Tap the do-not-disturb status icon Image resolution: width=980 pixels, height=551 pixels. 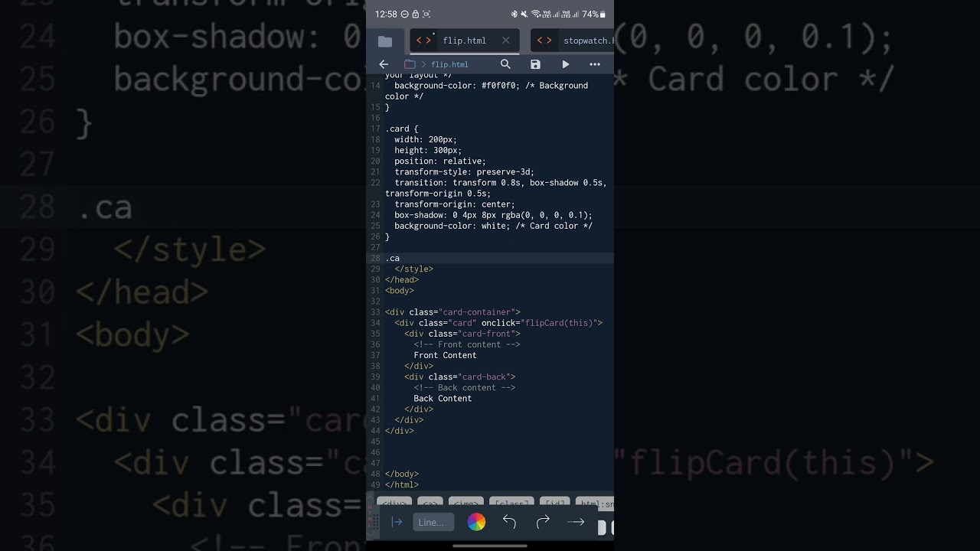pyautogui.click(x=404, y=14)
